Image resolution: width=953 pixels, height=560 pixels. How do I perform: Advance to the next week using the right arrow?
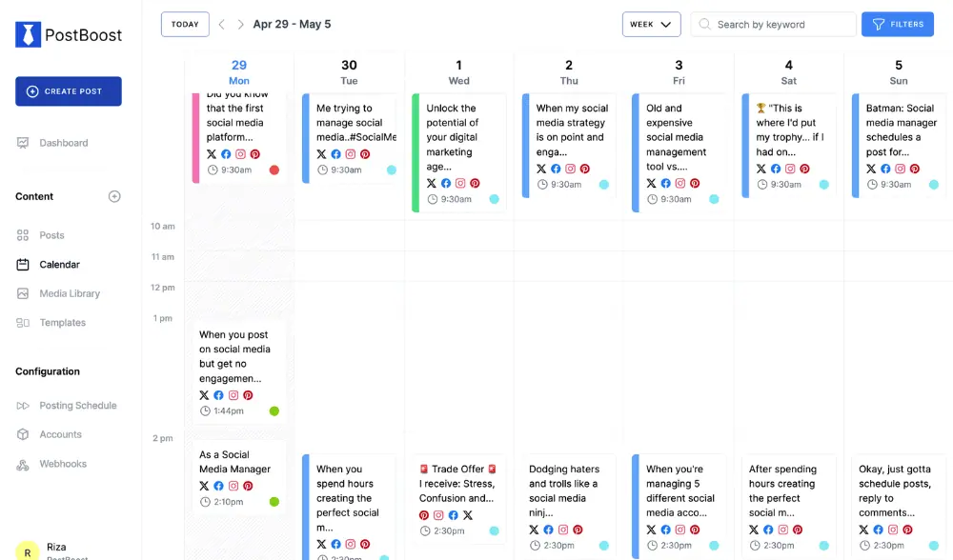click(241, 25)
